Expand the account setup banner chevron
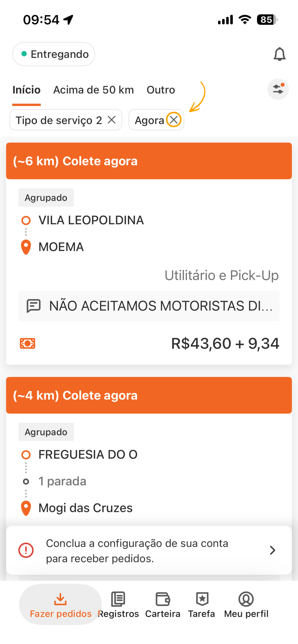Image resolution: width=298 pixels, height=644 pixels. (273, 550)
